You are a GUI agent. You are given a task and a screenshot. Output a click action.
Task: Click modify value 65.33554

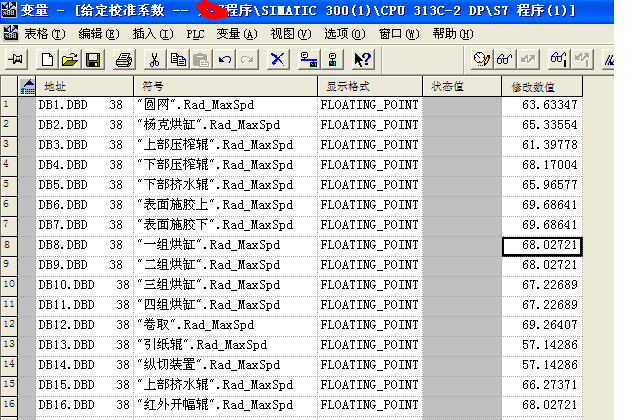click(542, 125)
